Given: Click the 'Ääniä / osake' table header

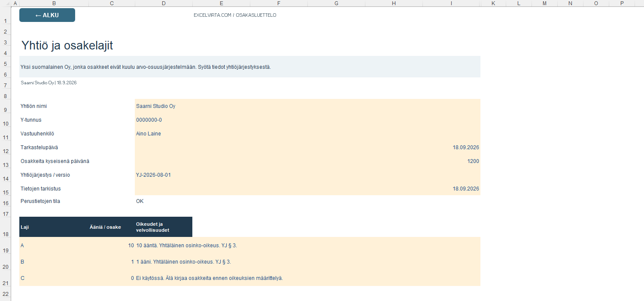Looking at the screenshot, I should point(112,227).
